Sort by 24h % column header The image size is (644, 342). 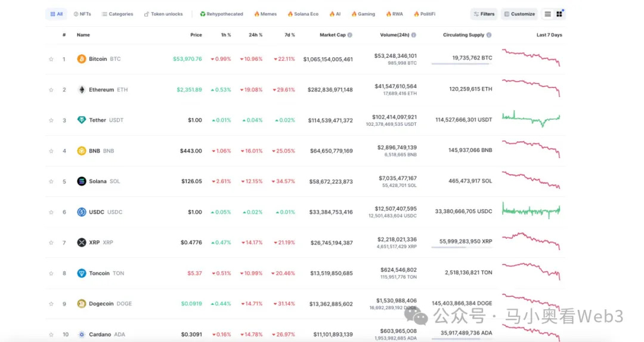coord(255,35)
